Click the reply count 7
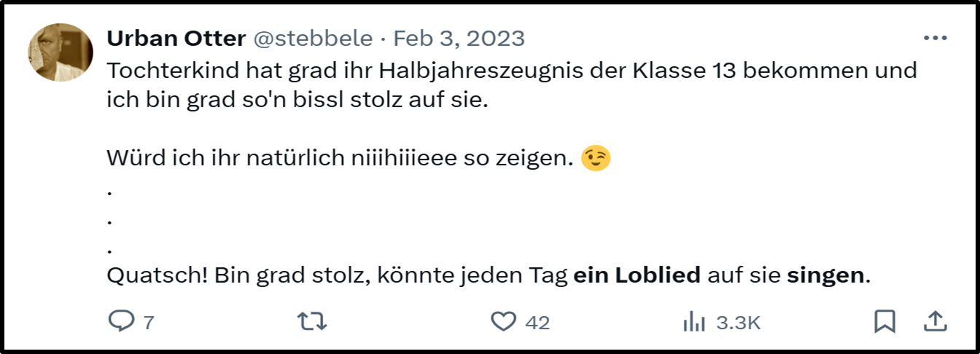The image size is (980, 354). click(x=149, y=322)
